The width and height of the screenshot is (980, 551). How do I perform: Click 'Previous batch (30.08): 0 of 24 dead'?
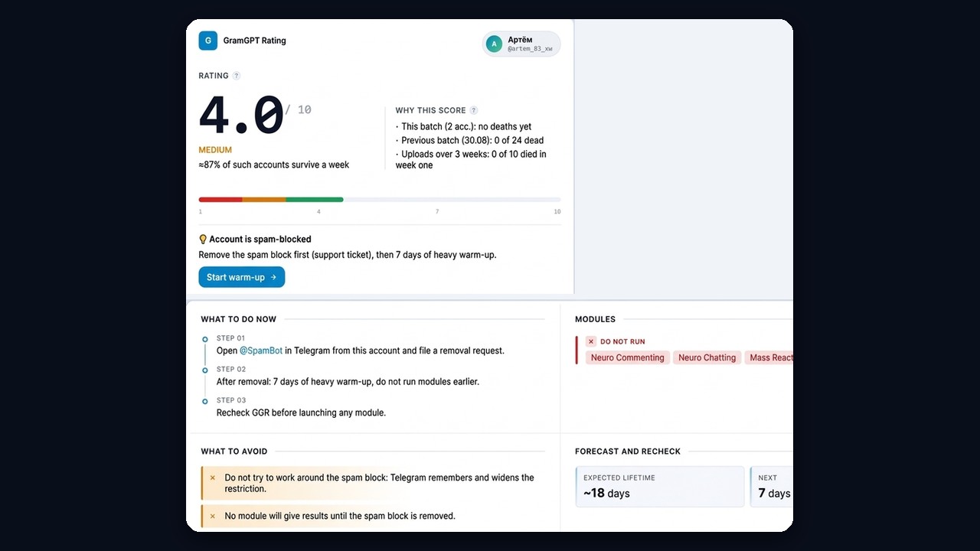(472, 141)
